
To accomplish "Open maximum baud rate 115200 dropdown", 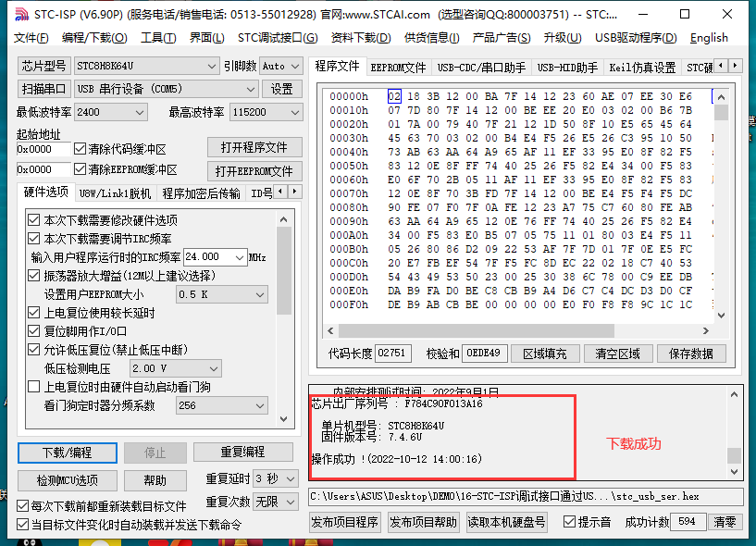I will [x=266, y=112].
